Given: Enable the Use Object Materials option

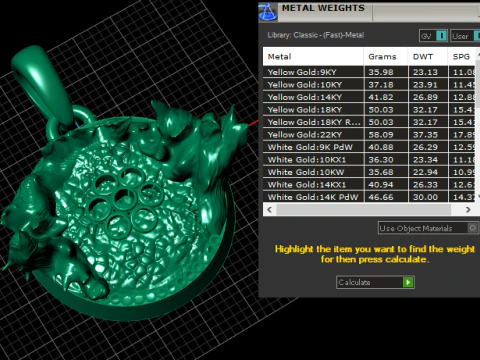Looking at the screenshot, I should [428, 228].
